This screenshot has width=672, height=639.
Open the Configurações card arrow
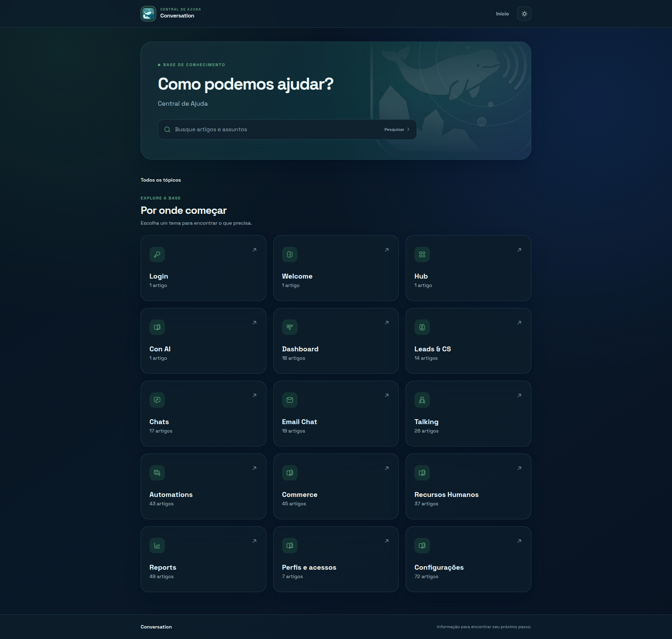519,541
